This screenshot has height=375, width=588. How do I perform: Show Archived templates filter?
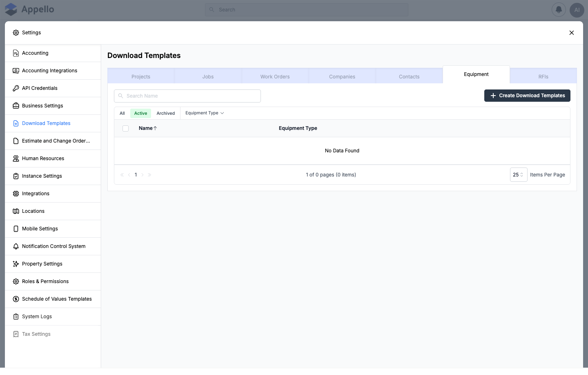tap(166, 113)
